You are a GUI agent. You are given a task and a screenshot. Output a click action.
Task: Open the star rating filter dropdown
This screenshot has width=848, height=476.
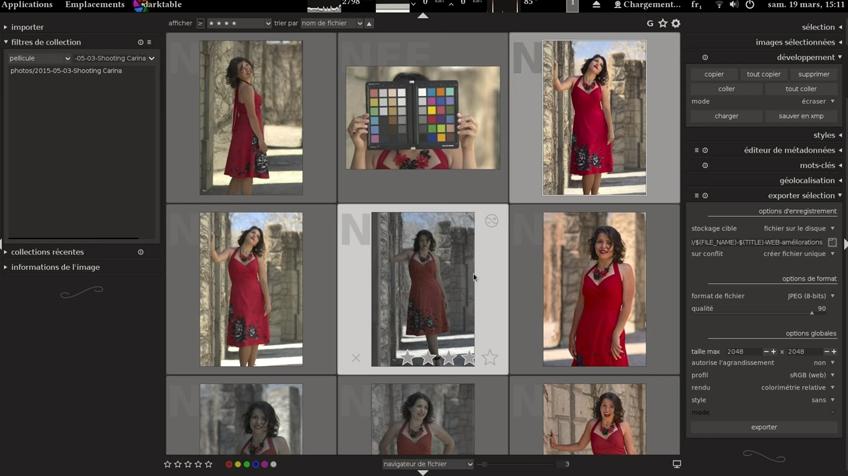[240, 24]
